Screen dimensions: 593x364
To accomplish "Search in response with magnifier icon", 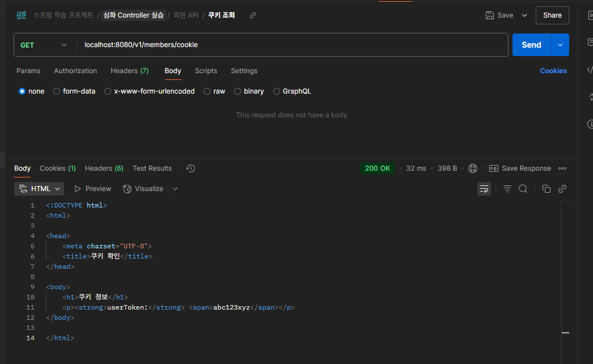I will [x=523, y=189].
